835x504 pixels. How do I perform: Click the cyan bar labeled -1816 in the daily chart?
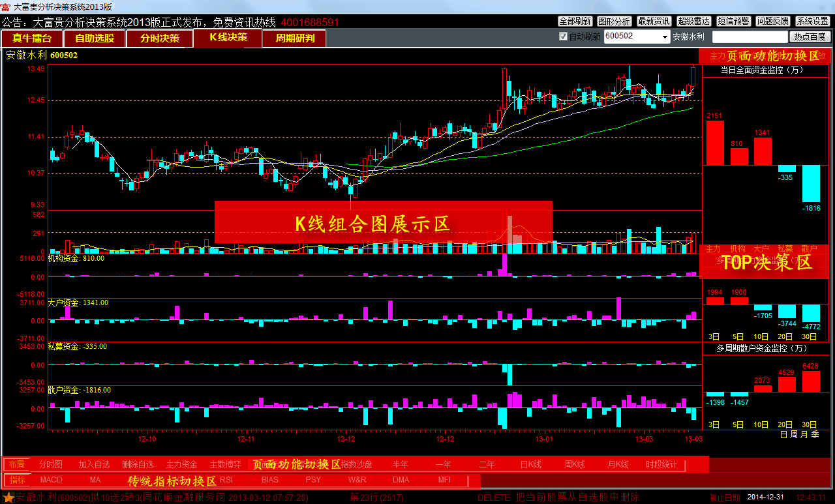coord(811,183)
